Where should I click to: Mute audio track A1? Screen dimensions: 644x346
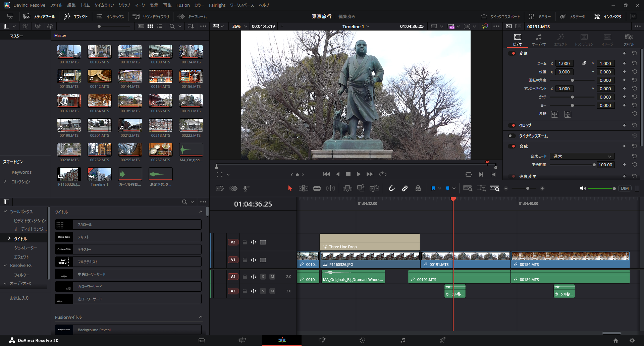[x=272, y=277]
